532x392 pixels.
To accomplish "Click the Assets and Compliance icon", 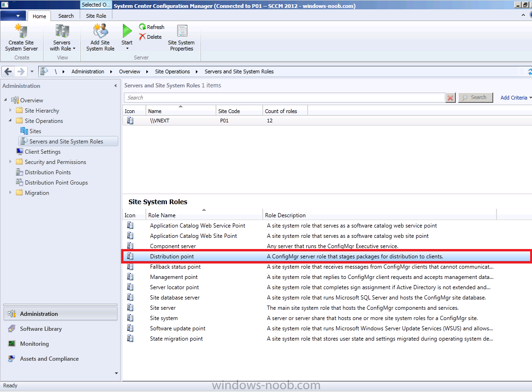I will click(12, 358).
